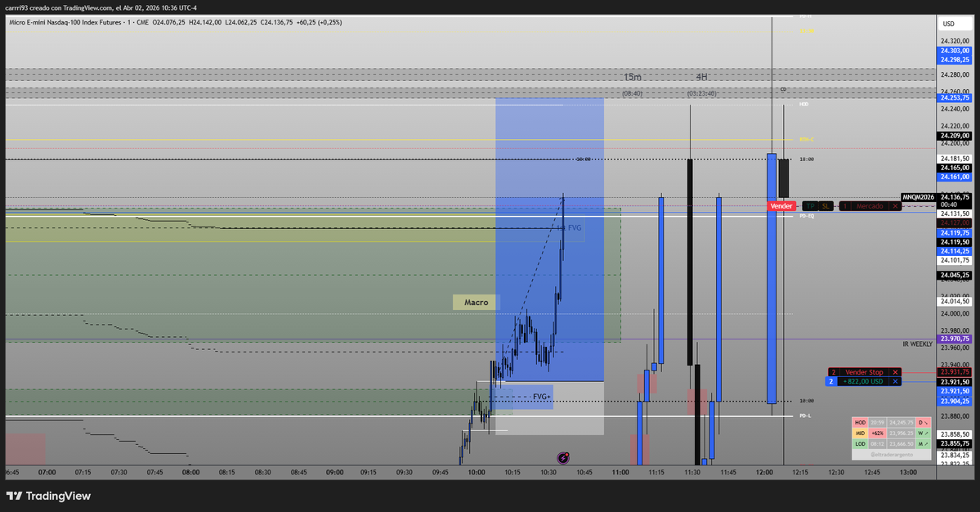Click the LOD cell in stats table

click(860, 444)
